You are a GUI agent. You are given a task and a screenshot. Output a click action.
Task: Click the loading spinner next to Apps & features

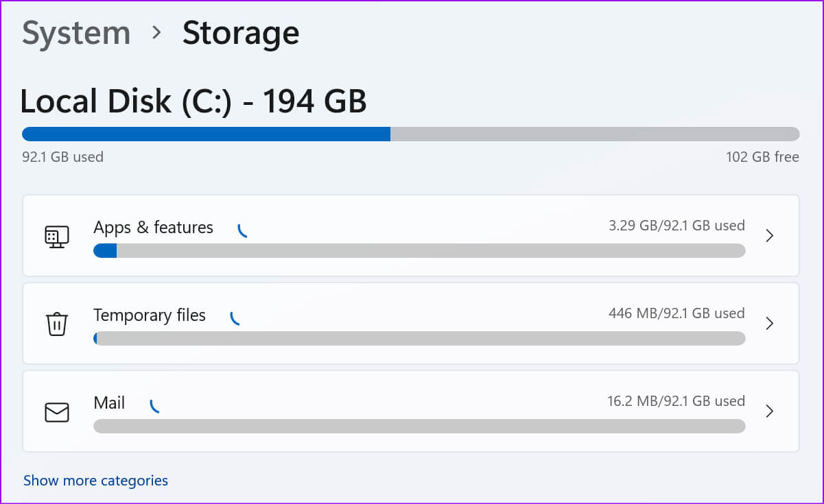pos(242,231)
